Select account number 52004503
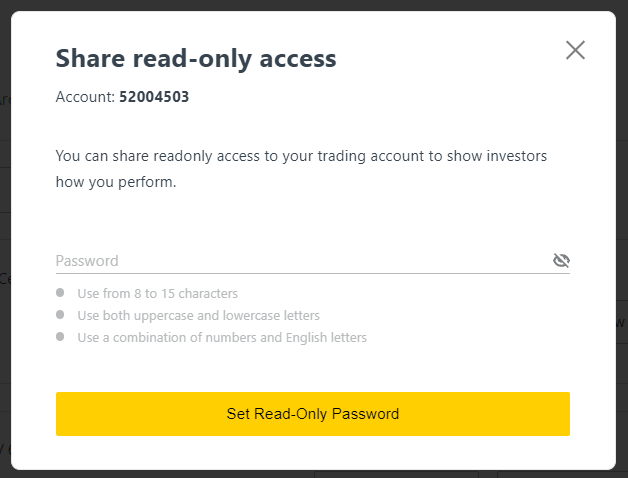The image size is (628, 478). click(154, 98)
